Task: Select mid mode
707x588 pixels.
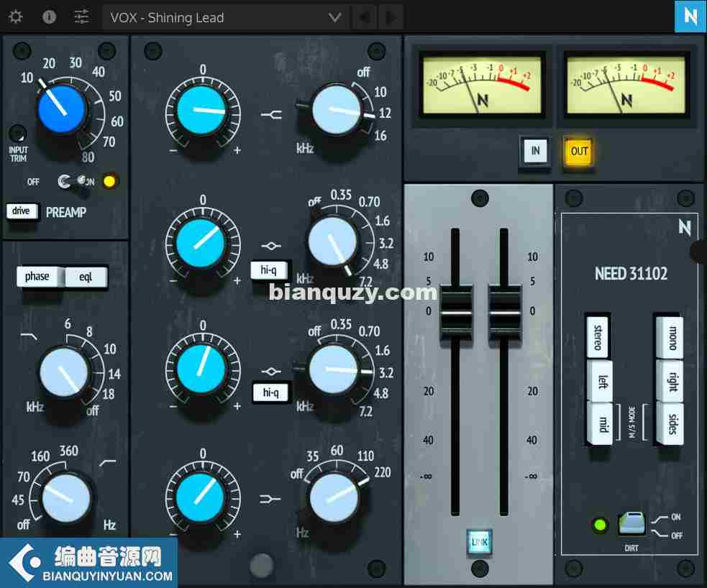Action: tap(601, 423)
